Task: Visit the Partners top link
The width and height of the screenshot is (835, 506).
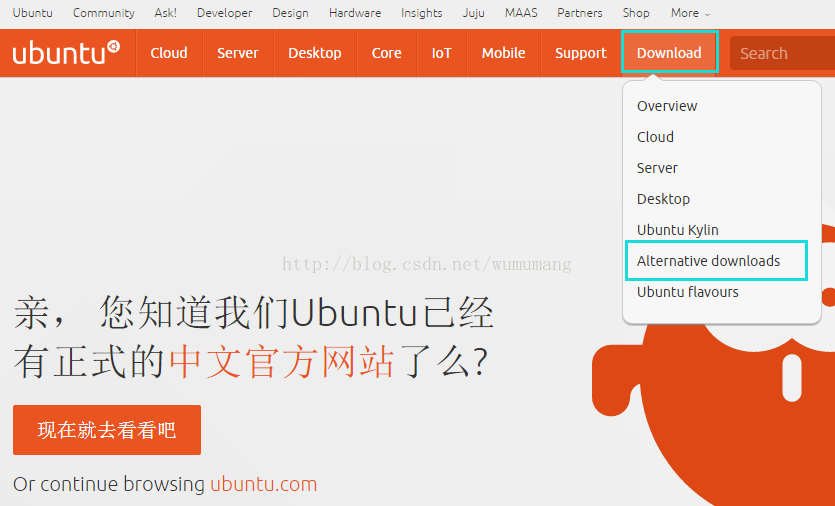Action: 580,13
